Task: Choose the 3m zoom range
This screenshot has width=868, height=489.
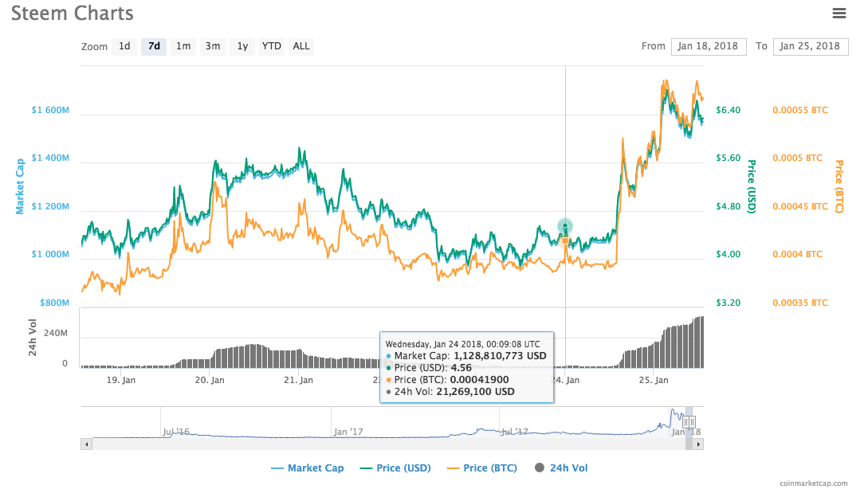Action: pos(213,46)
